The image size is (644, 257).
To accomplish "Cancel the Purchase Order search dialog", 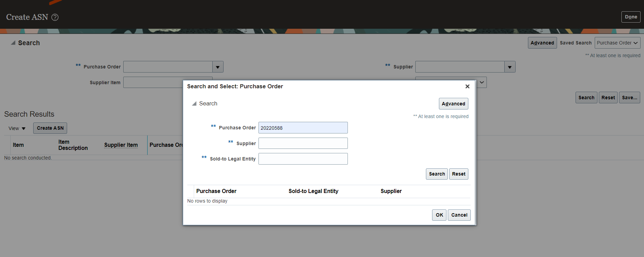I will (x=459, y=215).
